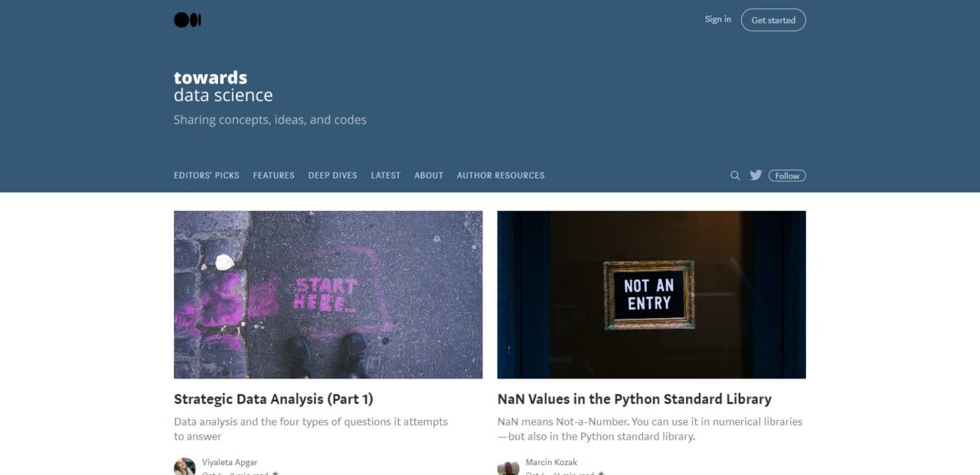Open the About page
980x475 pixels.
tap(429, 175)
